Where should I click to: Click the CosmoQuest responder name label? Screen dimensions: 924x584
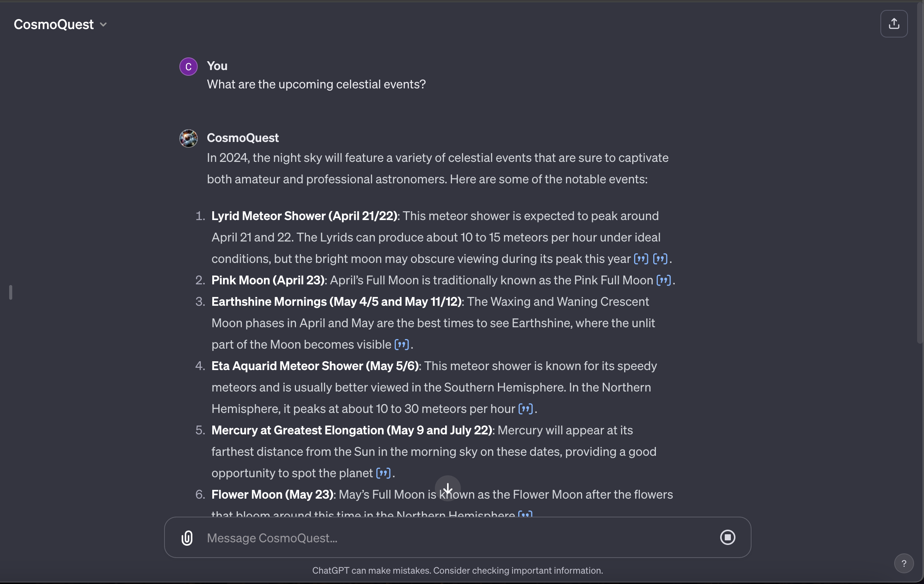[x=242, y=138]
